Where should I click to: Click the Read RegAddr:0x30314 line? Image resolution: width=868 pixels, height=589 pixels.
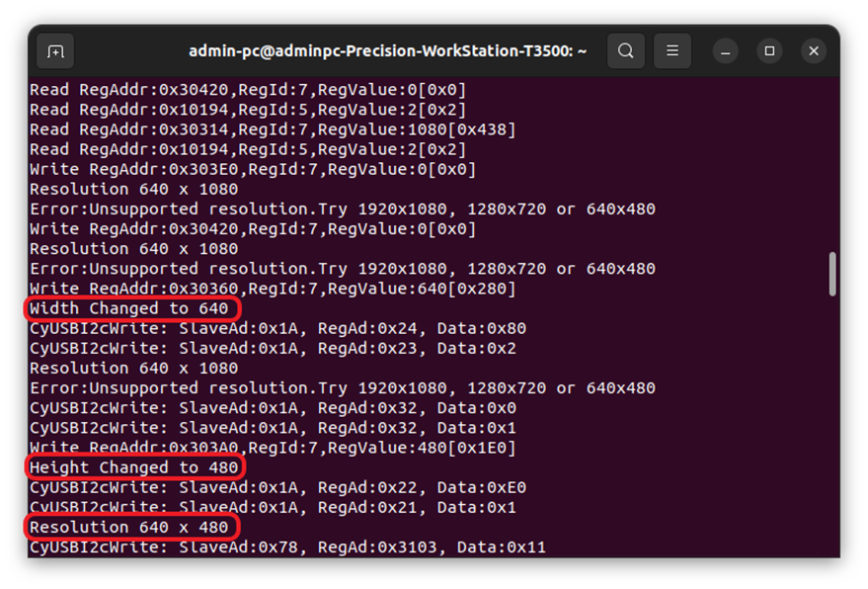[x=273, y=129]
